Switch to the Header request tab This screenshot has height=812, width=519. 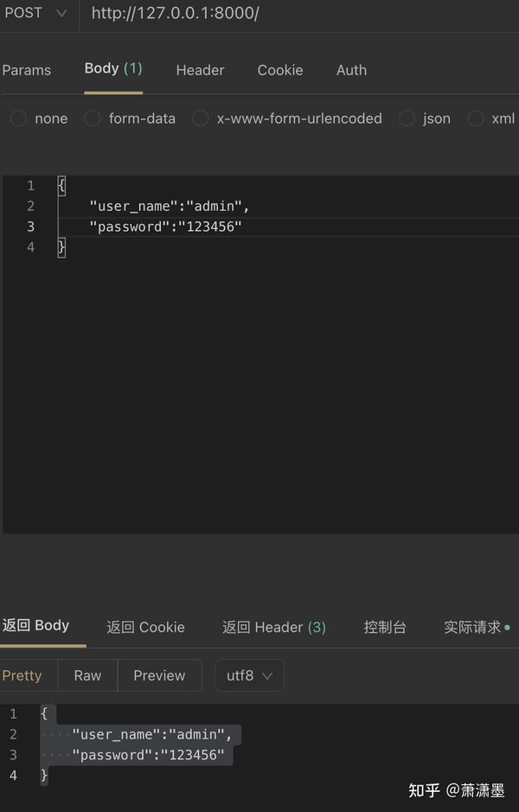pos(200,70)
